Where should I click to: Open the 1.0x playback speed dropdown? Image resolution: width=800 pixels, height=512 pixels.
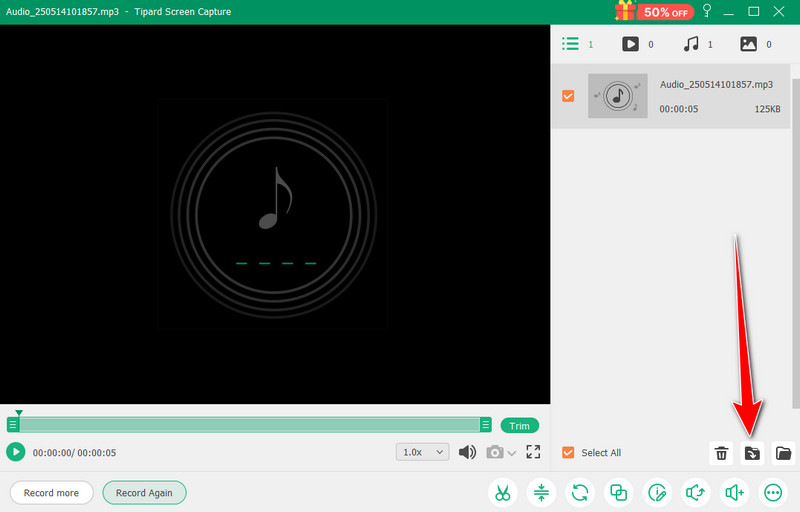point(422,452)
